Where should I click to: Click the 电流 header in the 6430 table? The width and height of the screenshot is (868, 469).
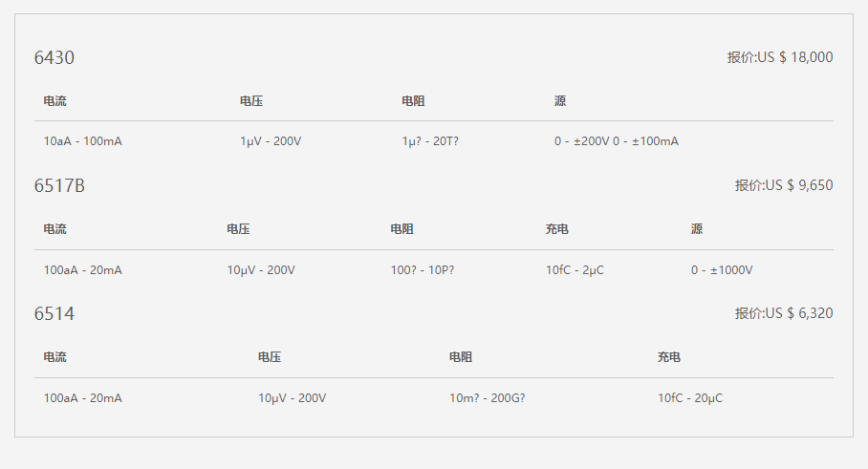pyautogui.click(x=54, y=101)
